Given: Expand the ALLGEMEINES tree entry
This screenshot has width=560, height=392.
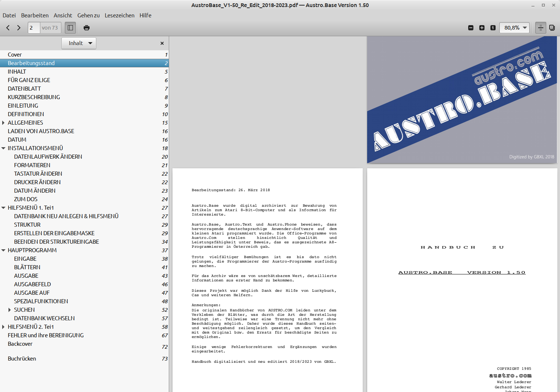Looking at the screenshot, I should click(x=4, y=123).
